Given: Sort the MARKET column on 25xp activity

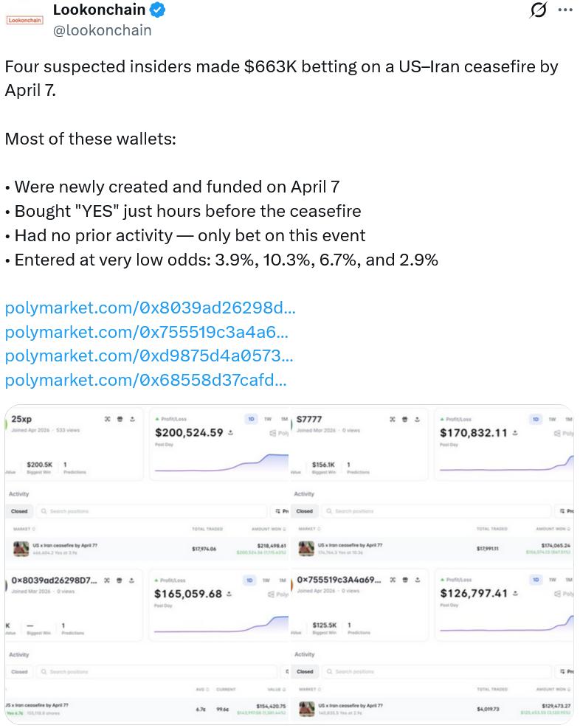Looking at the screenshot, I should (x=22, y=528).
